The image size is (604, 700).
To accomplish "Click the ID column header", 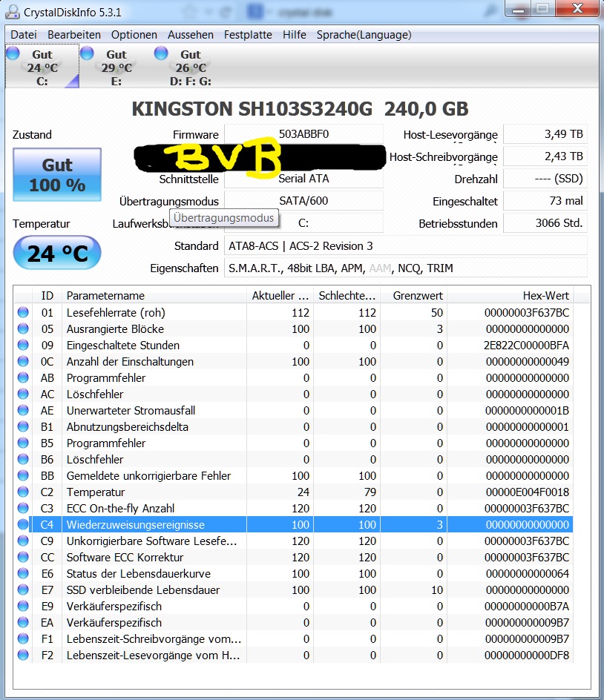I will [x=47, y=296].
